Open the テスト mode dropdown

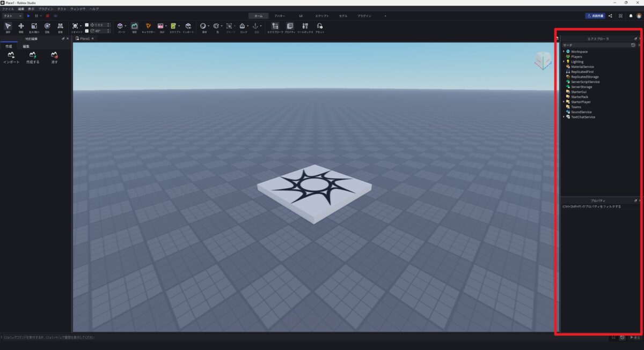coord(12,16)
